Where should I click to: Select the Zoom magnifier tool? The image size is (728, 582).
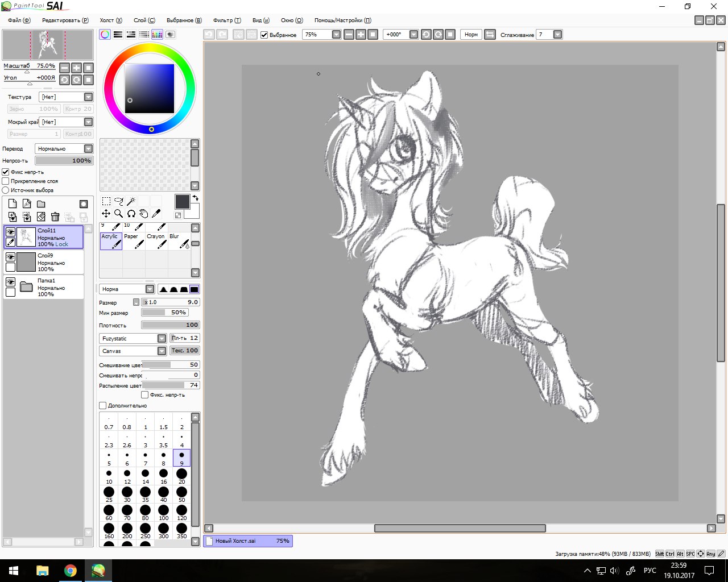point(119,214)
